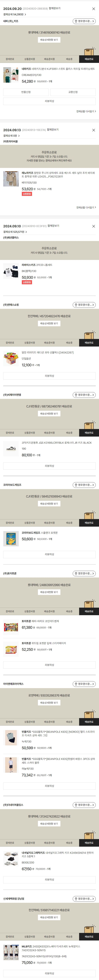The image size is (99, 980).
Task: Click 반품신청 for the 네파키즈 item
Action: (x=26, y=92)
